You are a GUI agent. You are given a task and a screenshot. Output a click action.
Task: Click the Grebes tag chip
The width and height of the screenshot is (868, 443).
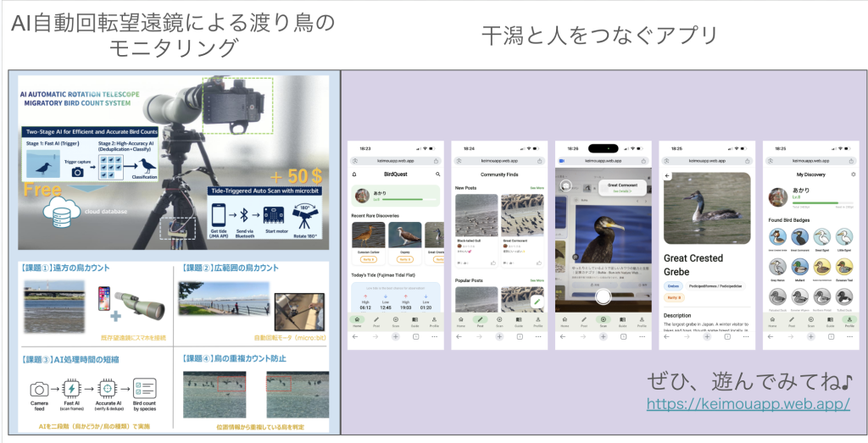click(674, 286)
